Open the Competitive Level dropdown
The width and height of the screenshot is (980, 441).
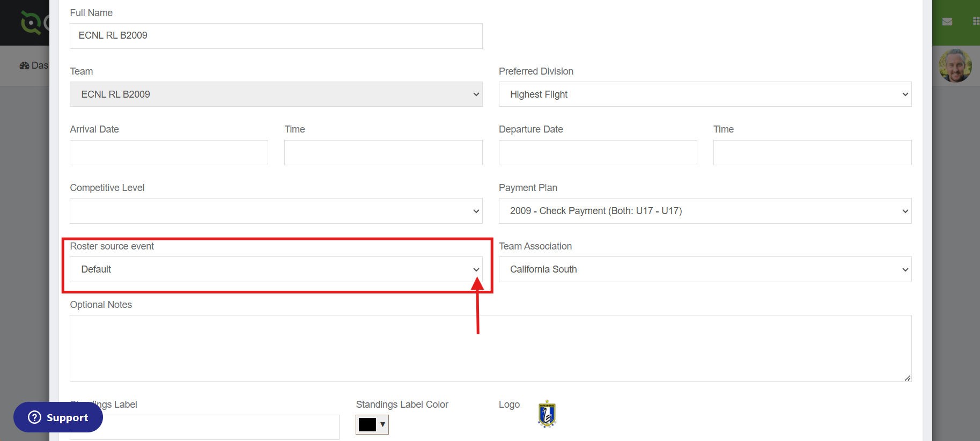coord(276,211)
